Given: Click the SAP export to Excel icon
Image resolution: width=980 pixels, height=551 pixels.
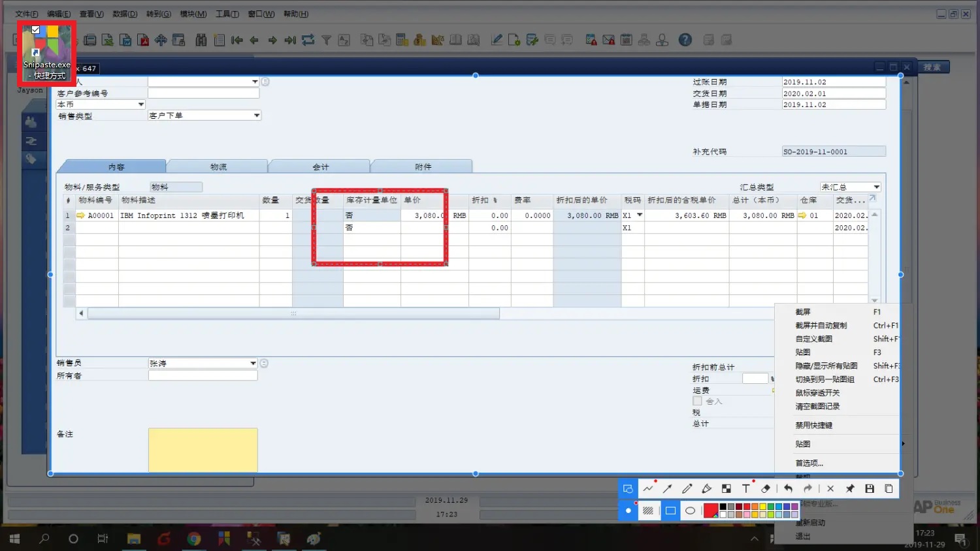Looking at the screenshot, I should click(108, 40).
